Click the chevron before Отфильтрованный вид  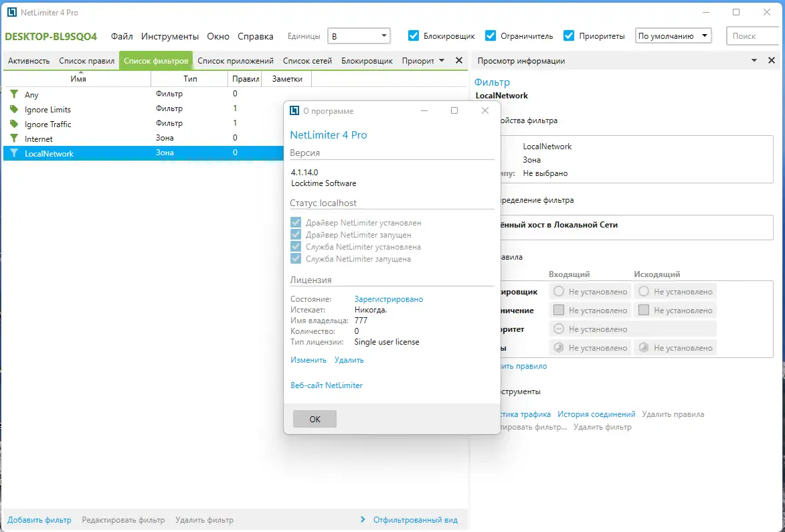[x=363, y=519]
